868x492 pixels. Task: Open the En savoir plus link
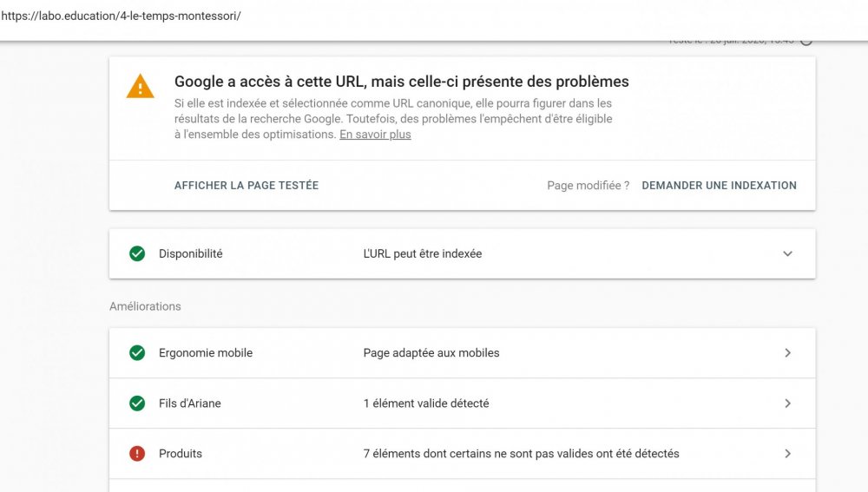(375, 134)
